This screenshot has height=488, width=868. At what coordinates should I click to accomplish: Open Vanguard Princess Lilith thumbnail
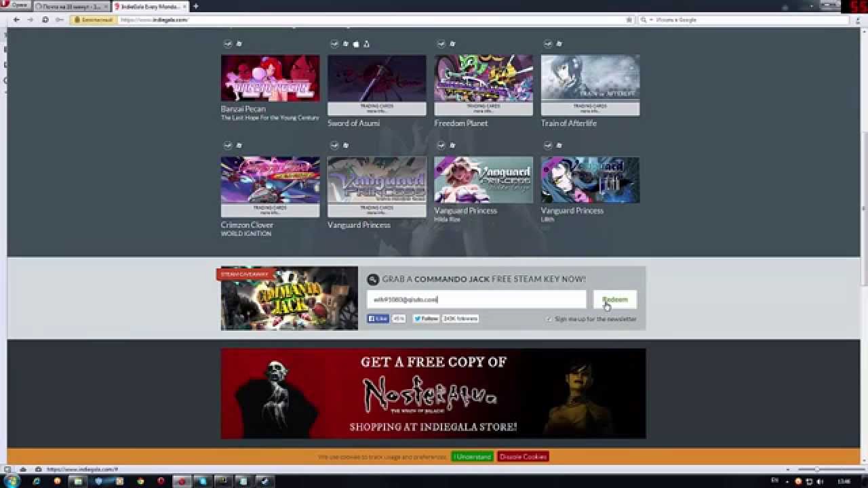click(590, 180)
